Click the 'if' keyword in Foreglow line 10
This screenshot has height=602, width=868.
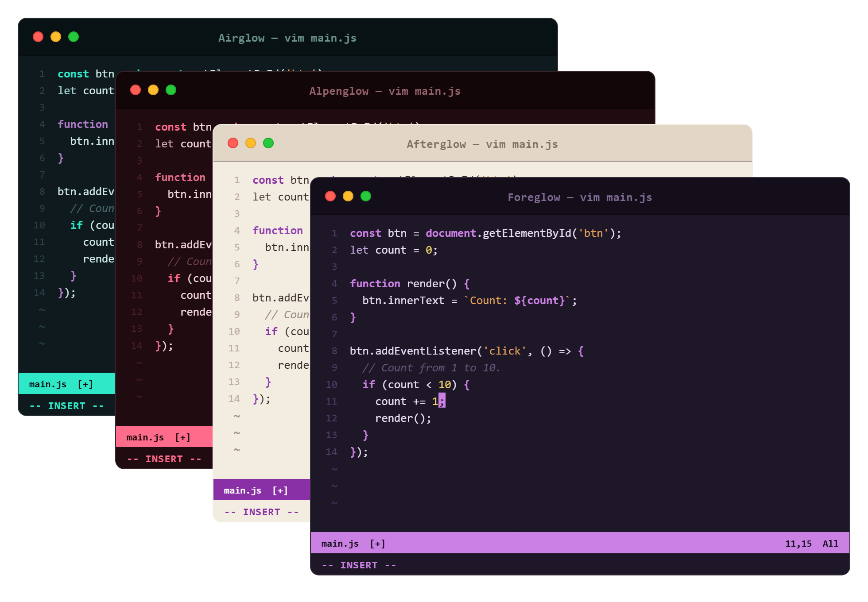click(x=368, y=385)
